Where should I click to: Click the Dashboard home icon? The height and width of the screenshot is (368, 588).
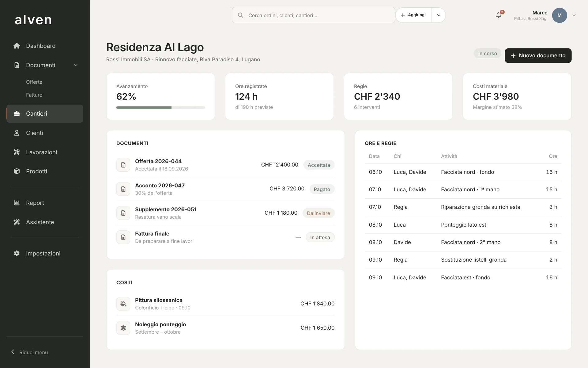[x=17, y=46]
